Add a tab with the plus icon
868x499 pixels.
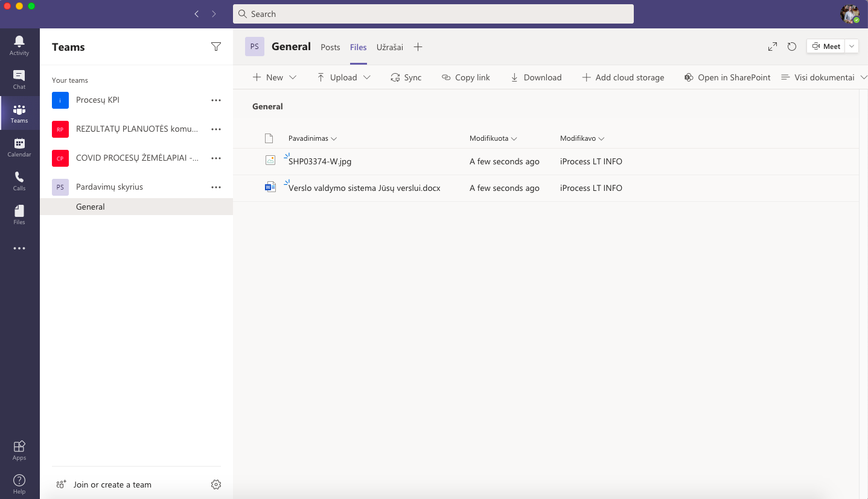click(x=418, y=47)
